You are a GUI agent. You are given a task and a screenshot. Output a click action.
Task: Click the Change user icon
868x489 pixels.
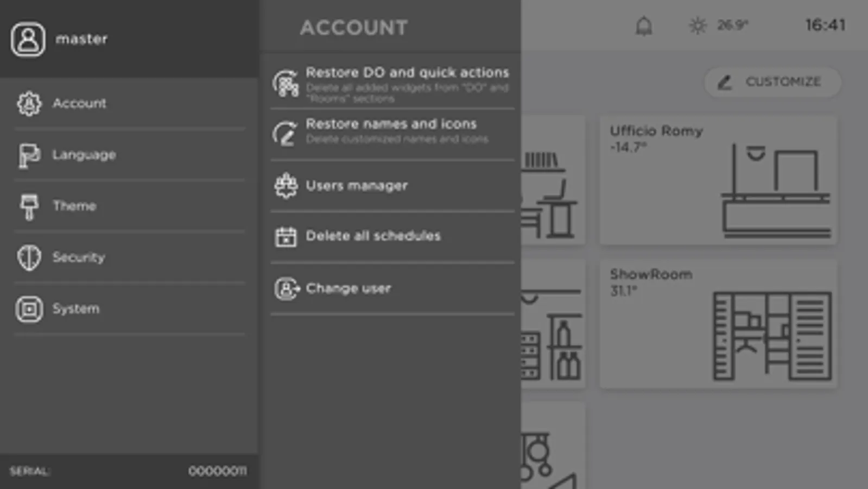point(287,289)
